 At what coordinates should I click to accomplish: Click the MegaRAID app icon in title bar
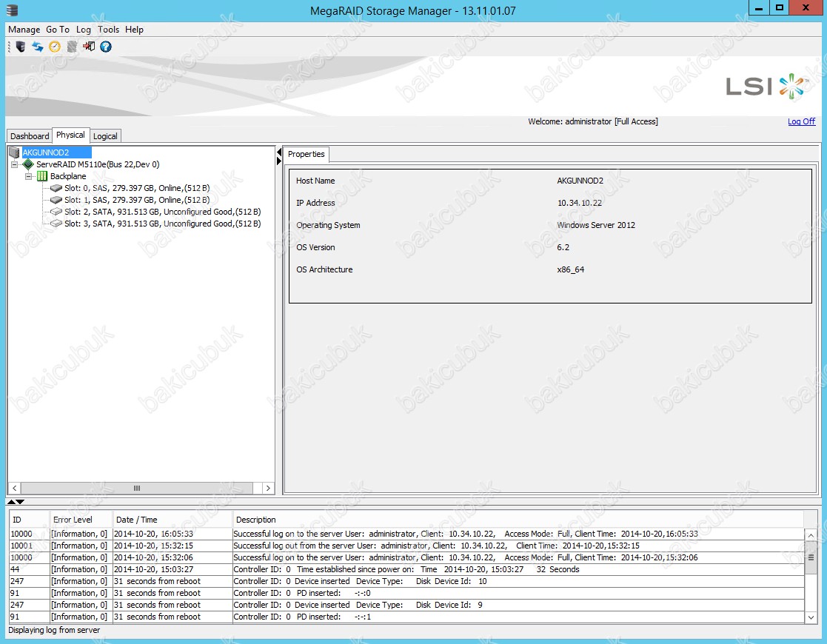[x=12, y=10]
